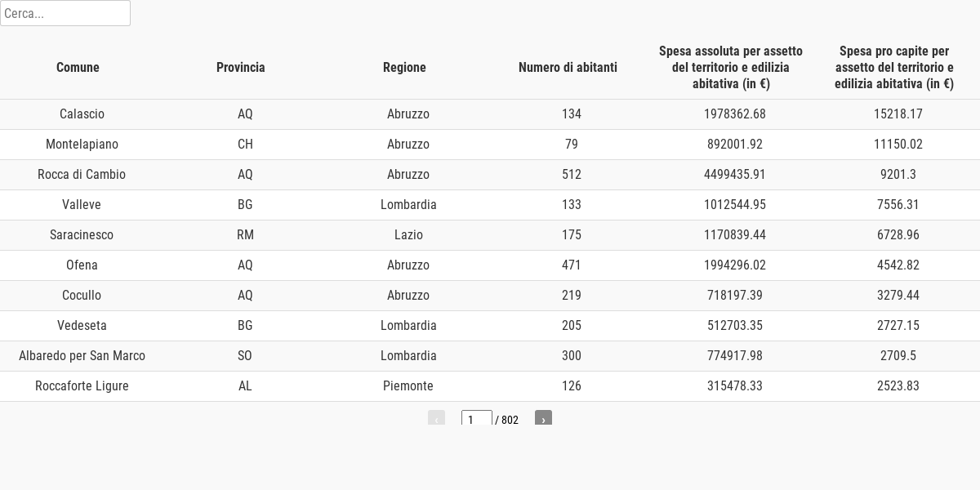Sort by the Comune column header
The image size is (980, 490).
tap(78, 67)
